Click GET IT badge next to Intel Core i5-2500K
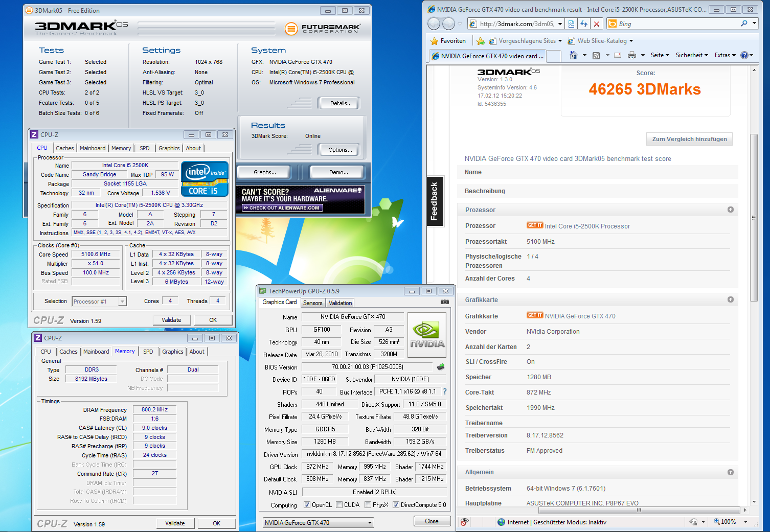The width and height of the screenshot is (770, 532). pos(535,225)
